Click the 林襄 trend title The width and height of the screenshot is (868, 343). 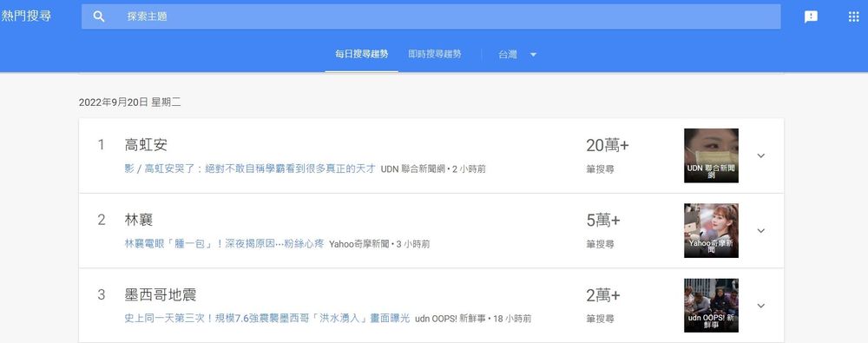[139, 220]
